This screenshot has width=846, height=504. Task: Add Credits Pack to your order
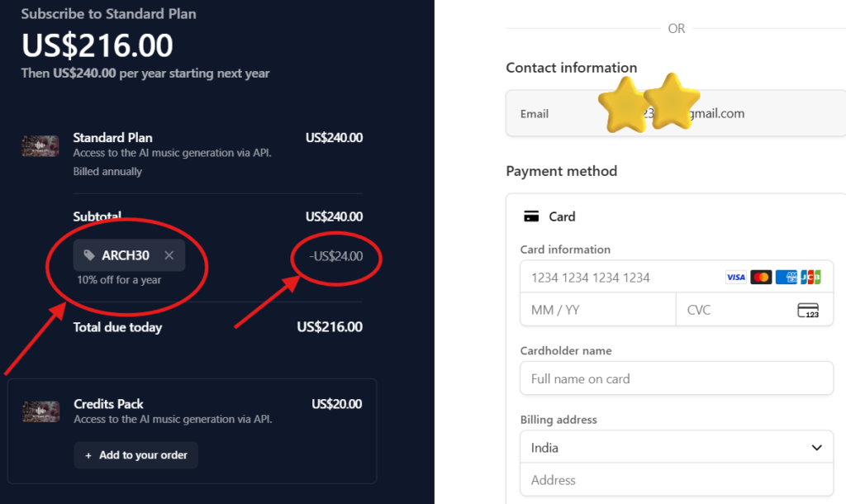[135, 454]
